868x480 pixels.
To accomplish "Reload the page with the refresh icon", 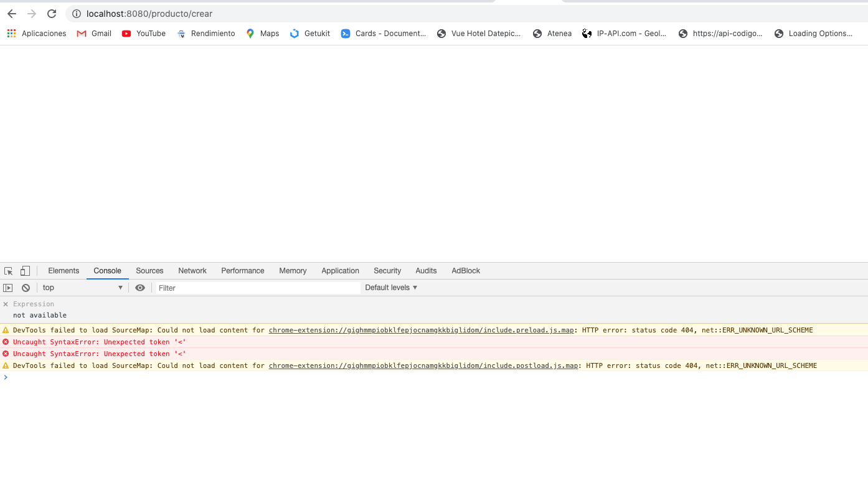I will (52, 14).
